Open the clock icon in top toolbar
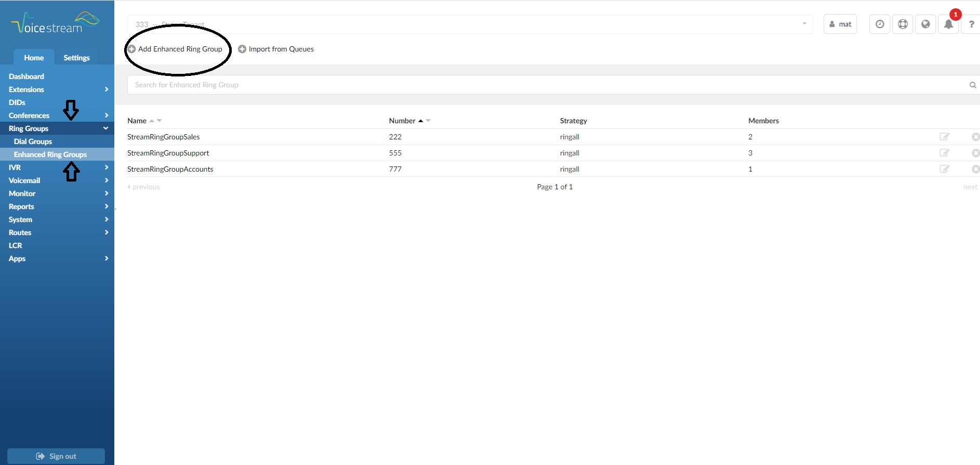 [x=880, y=24]
